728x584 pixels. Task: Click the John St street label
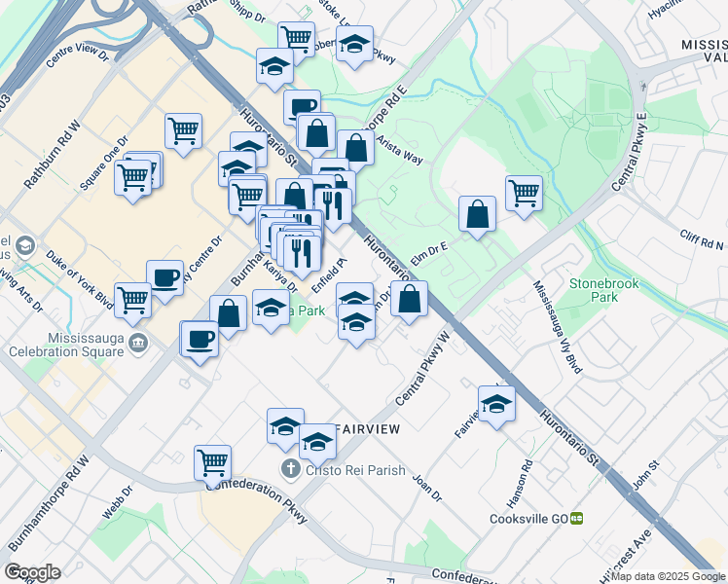[x=645, y=475]
